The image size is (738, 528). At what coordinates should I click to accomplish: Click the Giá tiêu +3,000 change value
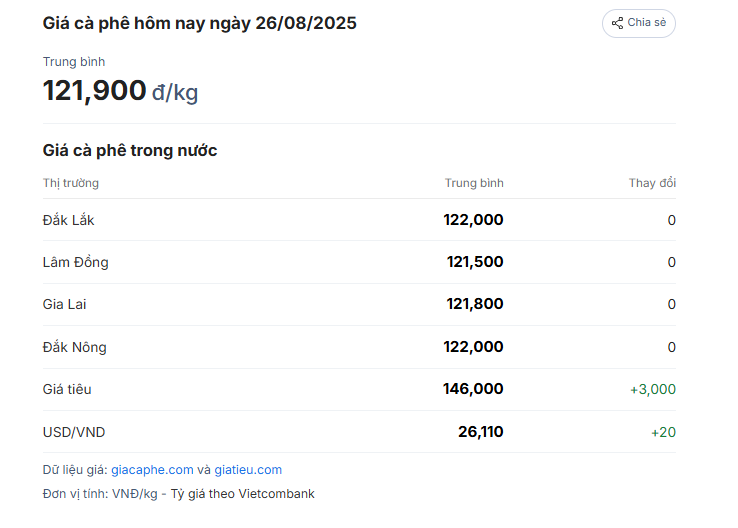(653, 390)
